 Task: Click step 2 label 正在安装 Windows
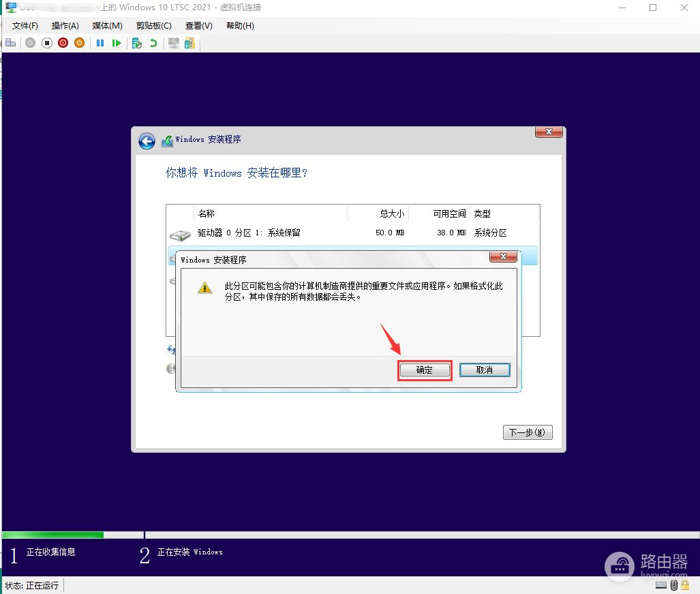pos(189,552)
